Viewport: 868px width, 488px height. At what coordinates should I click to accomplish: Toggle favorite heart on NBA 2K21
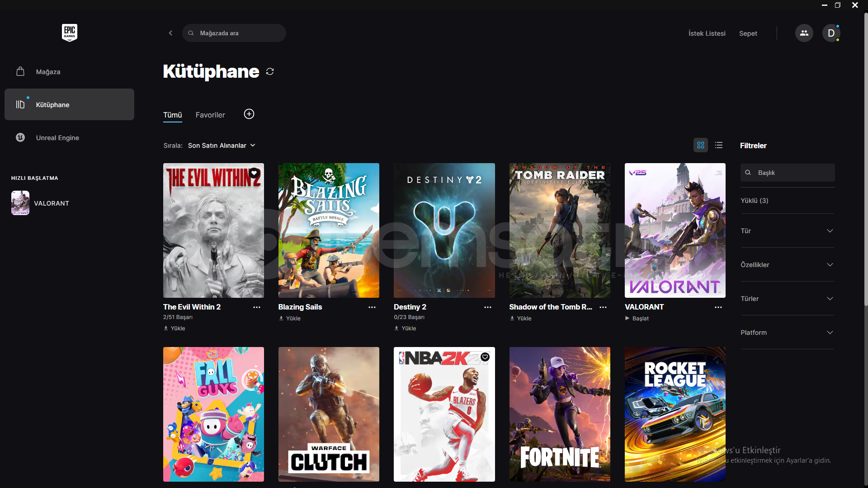pyautogui.click(x=485, y=357)
